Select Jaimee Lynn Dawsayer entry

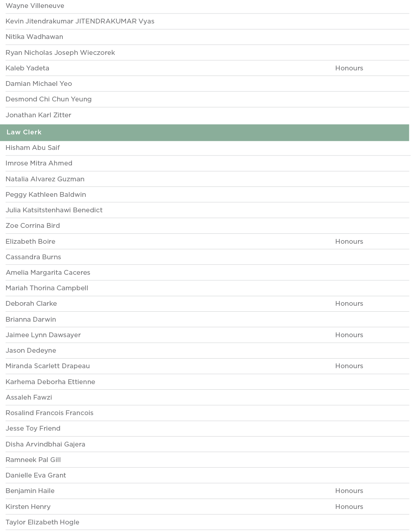pyautogui.click(x=43, y=335)
